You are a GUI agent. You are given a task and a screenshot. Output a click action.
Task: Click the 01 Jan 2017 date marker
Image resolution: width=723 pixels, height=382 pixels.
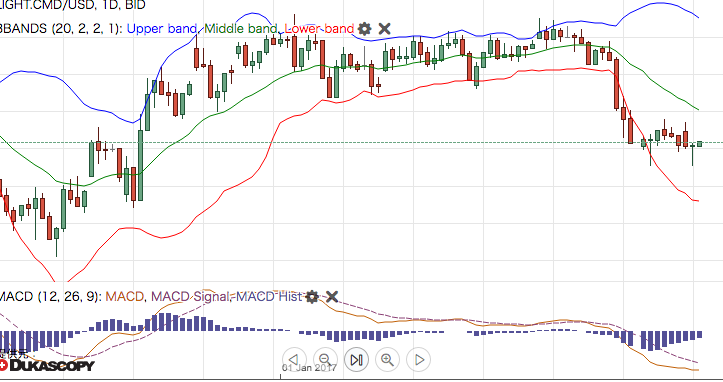pos(309,368)
